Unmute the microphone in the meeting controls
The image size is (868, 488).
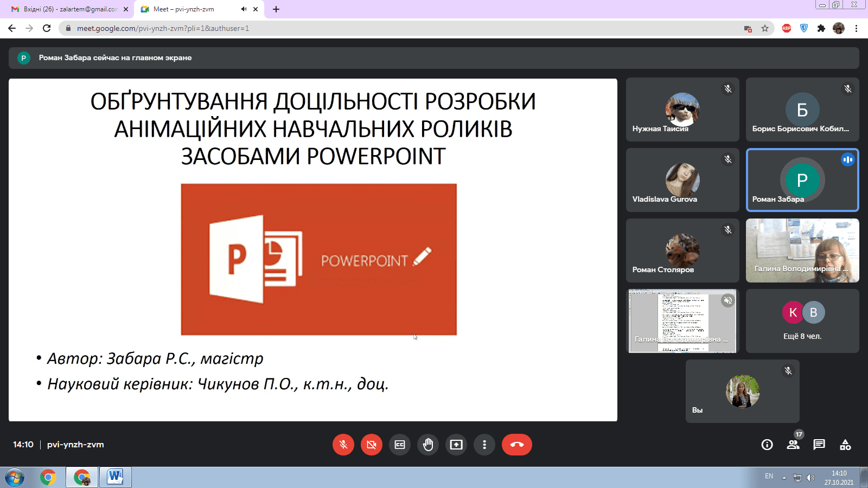[343, 445]
